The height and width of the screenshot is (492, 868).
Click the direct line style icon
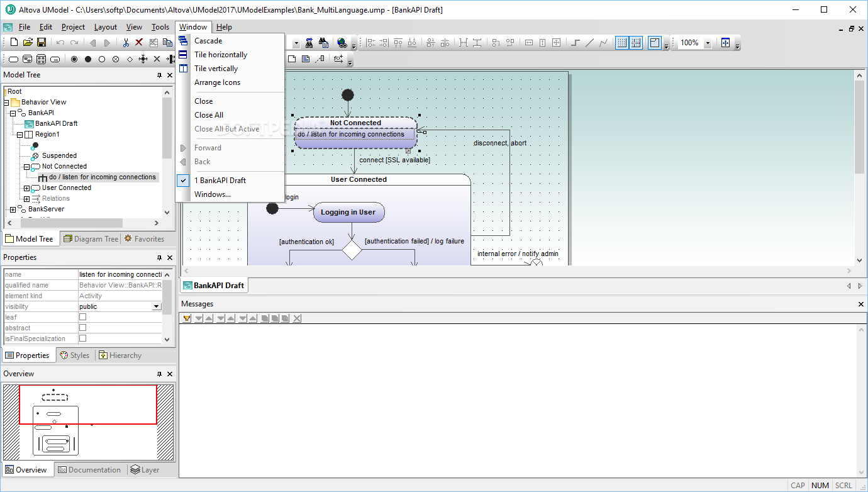(x=589, y=43)
